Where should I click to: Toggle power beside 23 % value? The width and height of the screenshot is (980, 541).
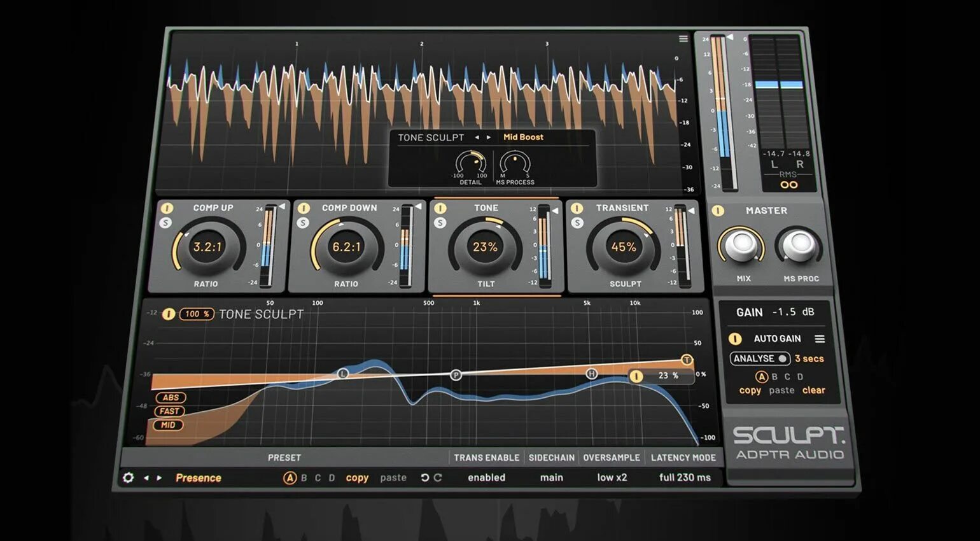[636, 376]
